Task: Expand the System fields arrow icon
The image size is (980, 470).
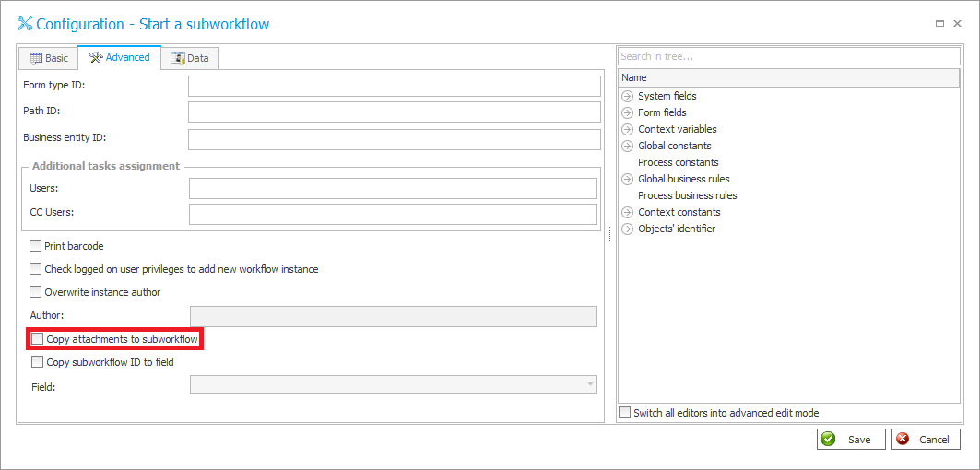Action: click(x=628, y=96)
